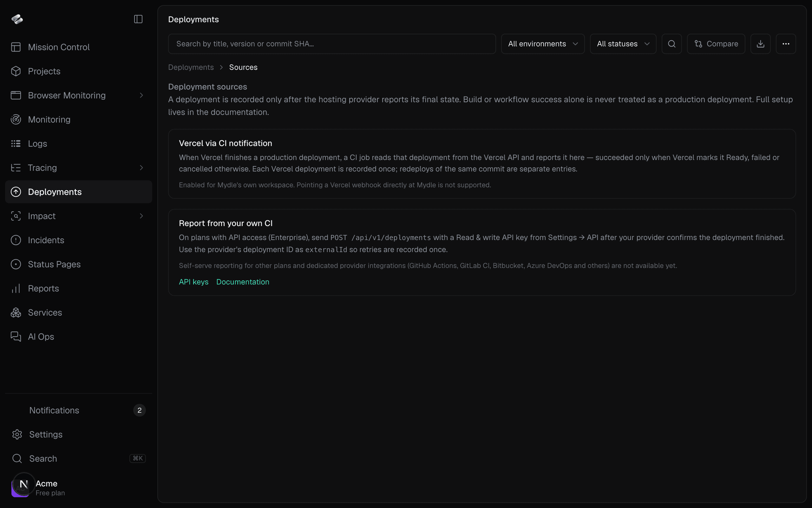Viewport: 812px width, 508px height.
Task: Open Search with the ⌘K shortcut row
Action: (79, 458)
